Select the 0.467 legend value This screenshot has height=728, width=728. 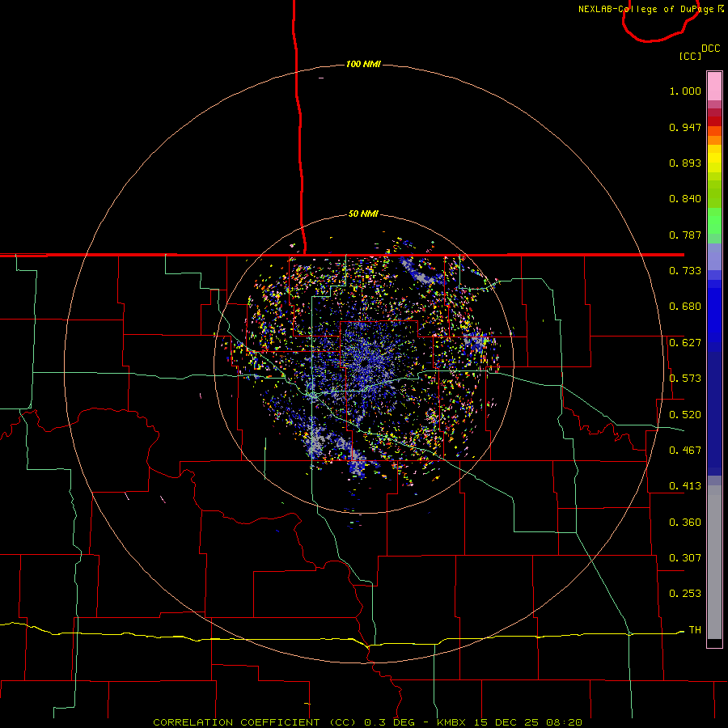click(685, 451)
